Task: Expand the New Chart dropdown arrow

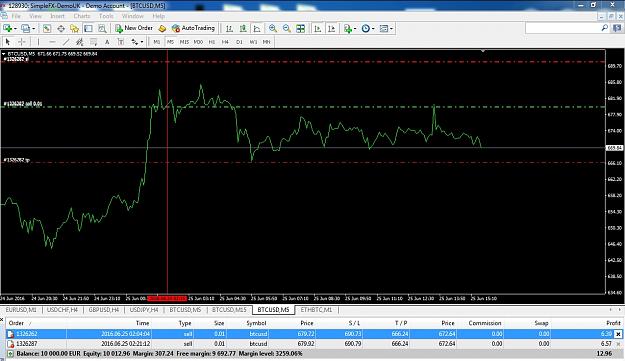Action: [15, 29]
